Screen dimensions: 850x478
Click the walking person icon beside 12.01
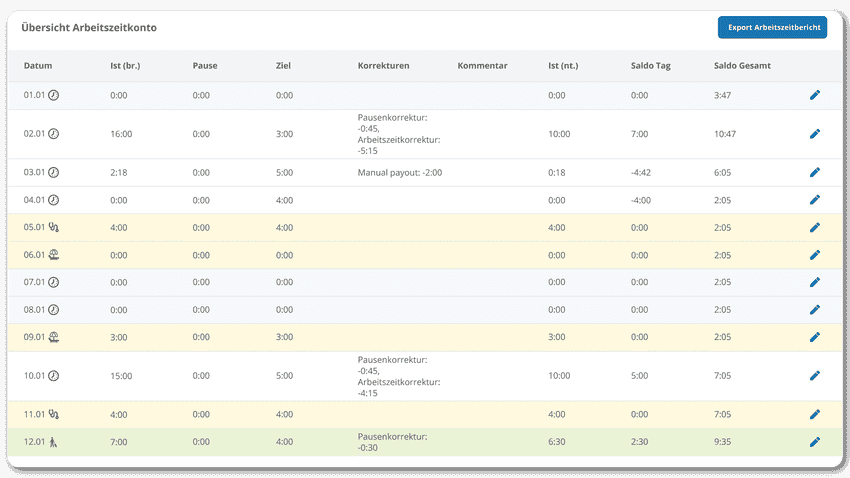tap(53, 442)
